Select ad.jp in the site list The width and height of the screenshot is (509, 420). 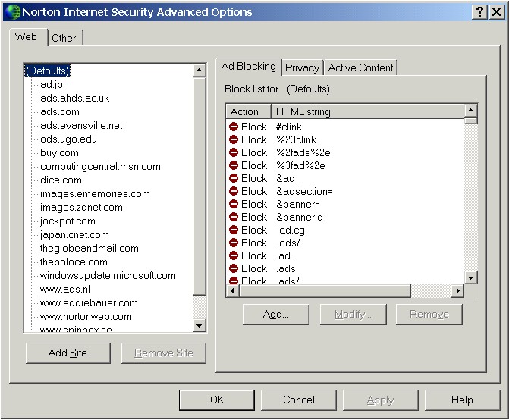point(52,85)
